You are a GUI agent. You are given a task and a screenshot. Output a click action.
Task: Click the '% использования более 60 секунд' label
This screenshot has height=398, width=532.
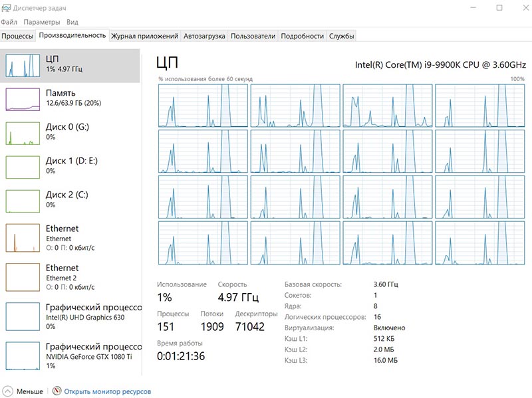pyautogui.click(x=205, y=79)
